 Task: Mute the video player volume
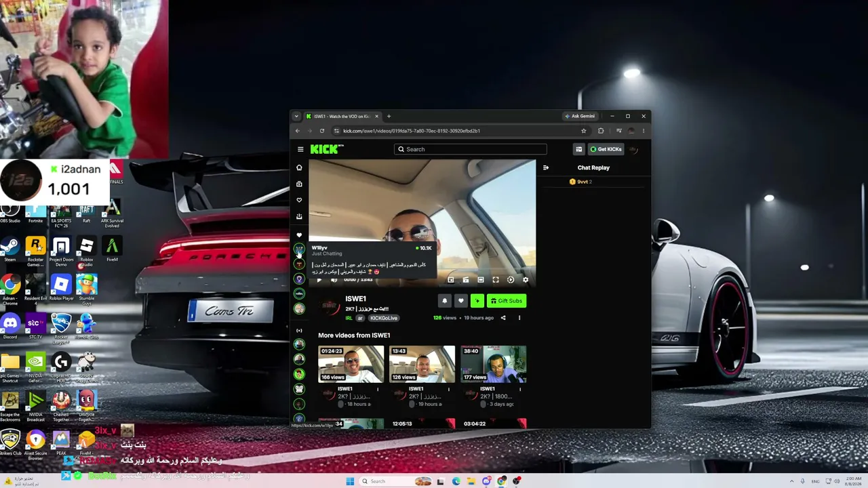pos(334,280)
